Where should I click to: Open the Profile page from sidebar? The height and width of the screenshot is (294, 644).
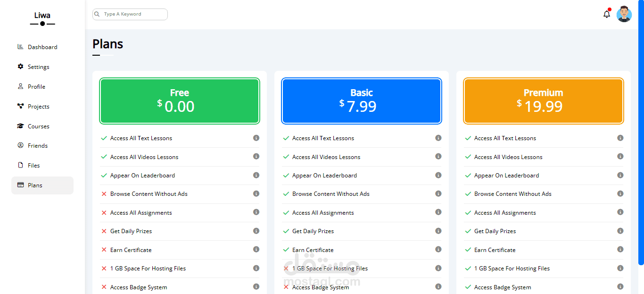tap(36, 87)
